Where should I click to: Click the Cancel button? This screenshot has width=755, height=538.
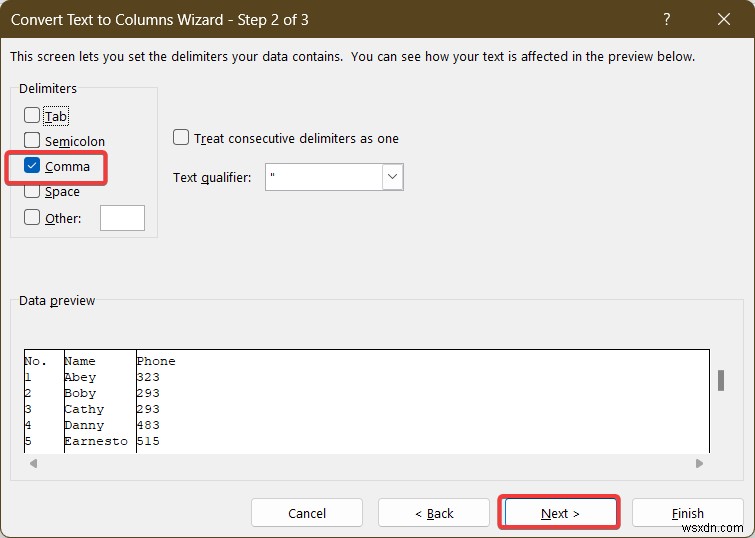307,513
